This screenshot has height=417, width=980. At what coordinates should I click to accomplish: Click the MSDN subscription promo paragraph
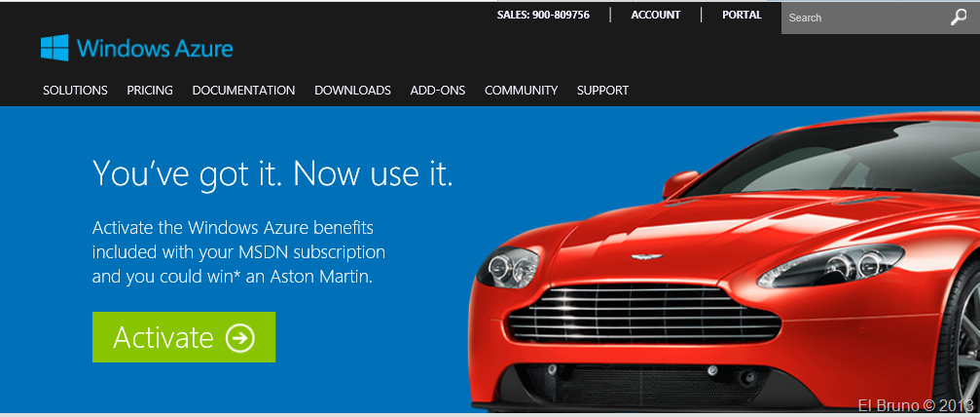click(x=238, y=251)
